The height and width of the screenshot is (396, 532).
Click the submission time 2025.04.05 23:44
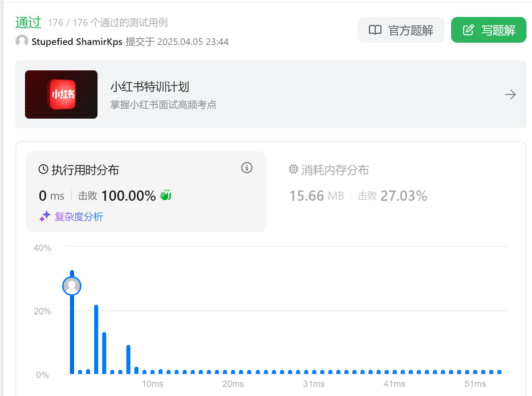point(193,42)
